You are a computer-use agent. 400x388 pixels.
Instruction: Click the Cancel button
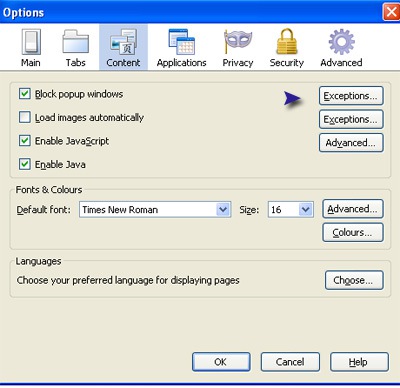(290, 362)
